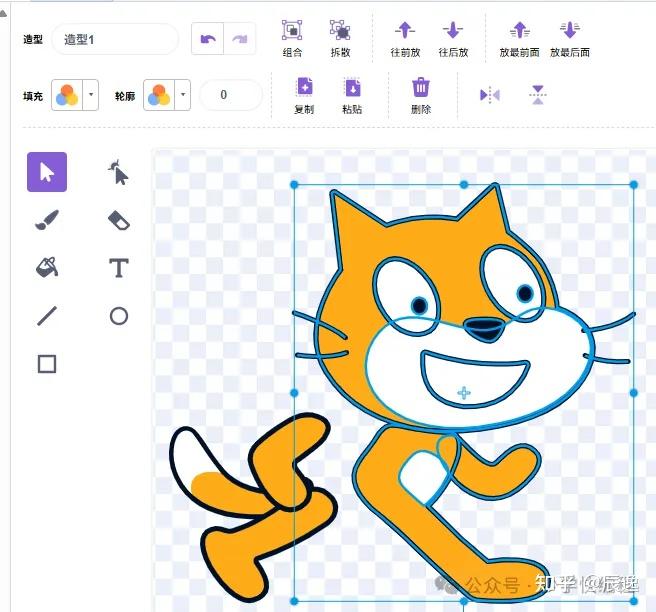
Task: Select the Rectangle tool
Action: 47,364
